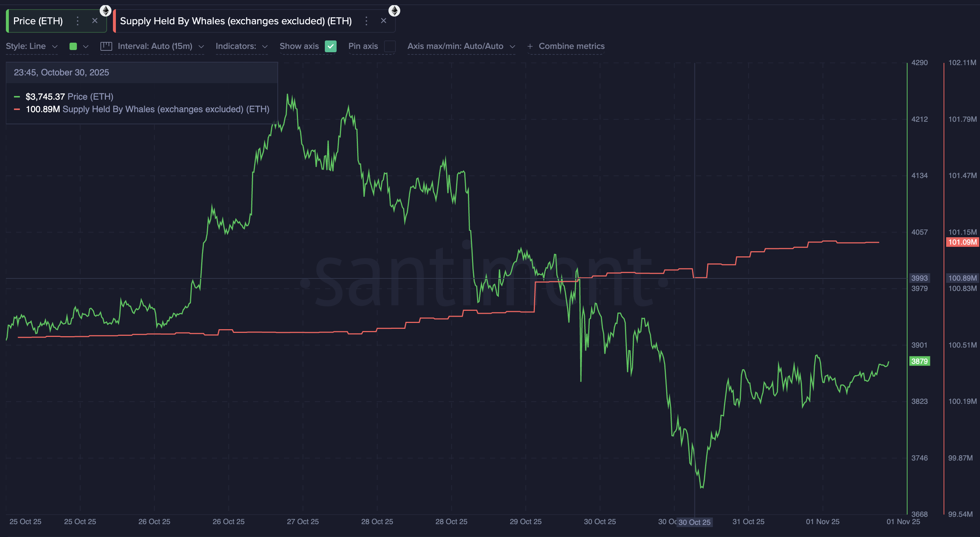
Task: Expand the Interval: Auto (15m) dropdown
Action: 160,46
